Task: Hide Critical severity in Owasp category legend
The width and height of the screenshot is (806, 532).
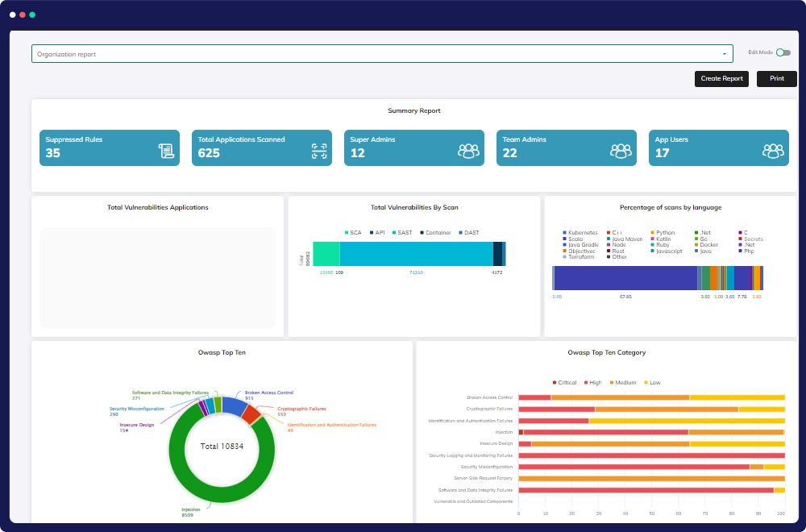Action: point(564,382)
